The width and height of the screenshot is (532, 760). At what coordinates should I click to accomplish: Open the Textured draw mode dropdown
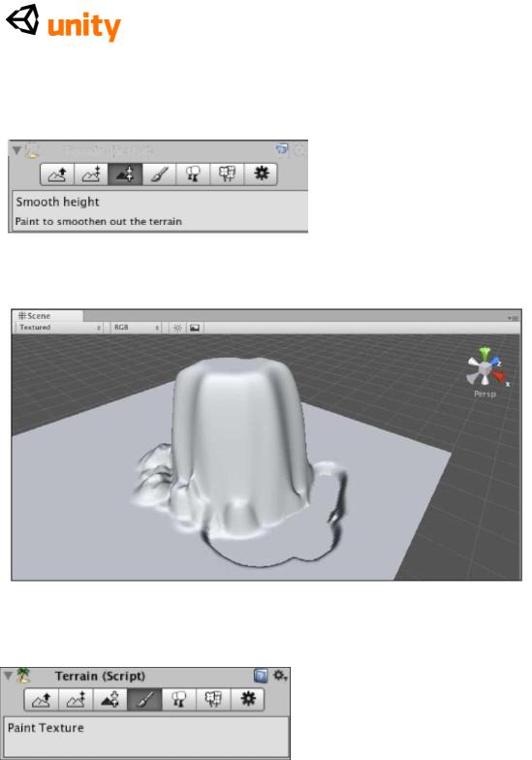pyautogui.click(x=60, y=328)
